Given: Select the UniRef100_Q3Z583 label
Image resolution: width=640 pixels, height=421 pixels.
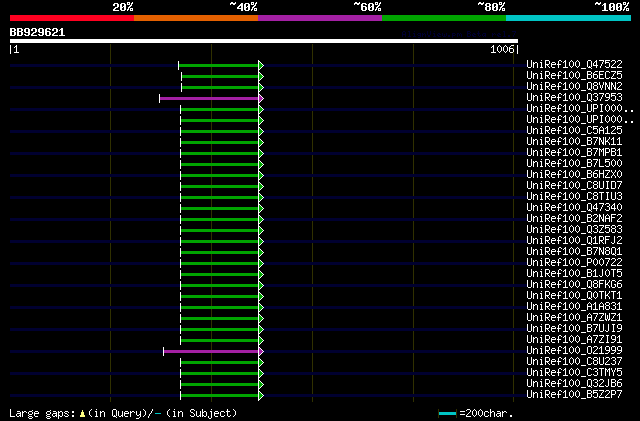Looking at the screenshot, I should (574, 229).
